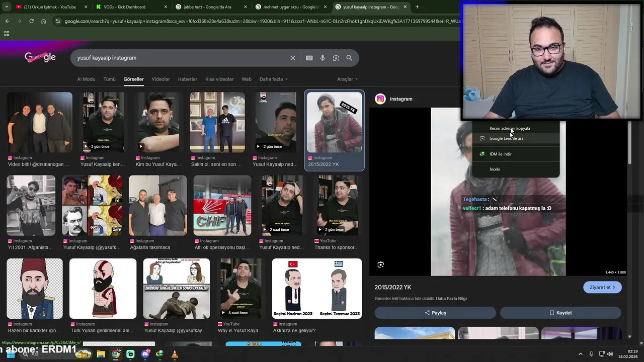Open the Web results tab

(x=247, y=79)
